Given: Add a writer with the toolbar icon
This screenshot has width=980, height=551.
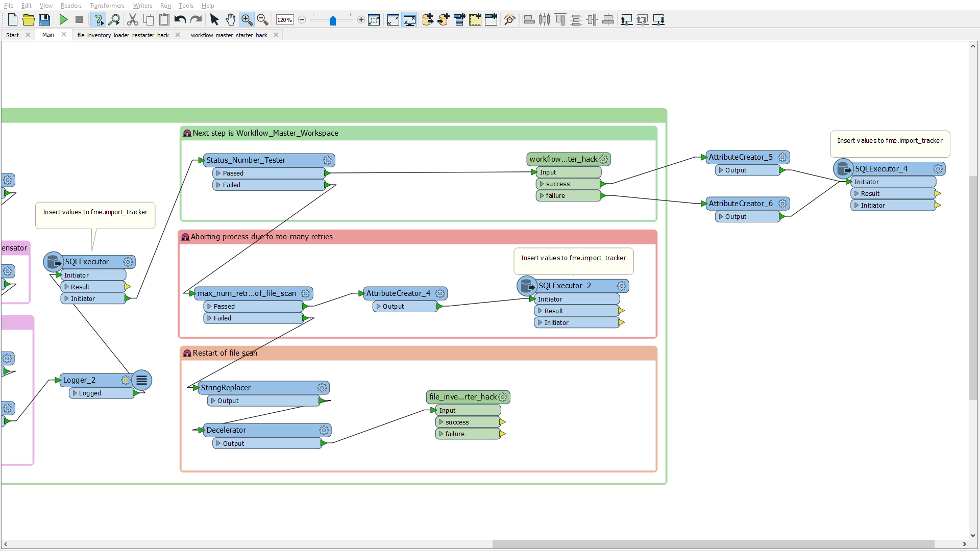Looking at the screenshot, I should [444, 20].
